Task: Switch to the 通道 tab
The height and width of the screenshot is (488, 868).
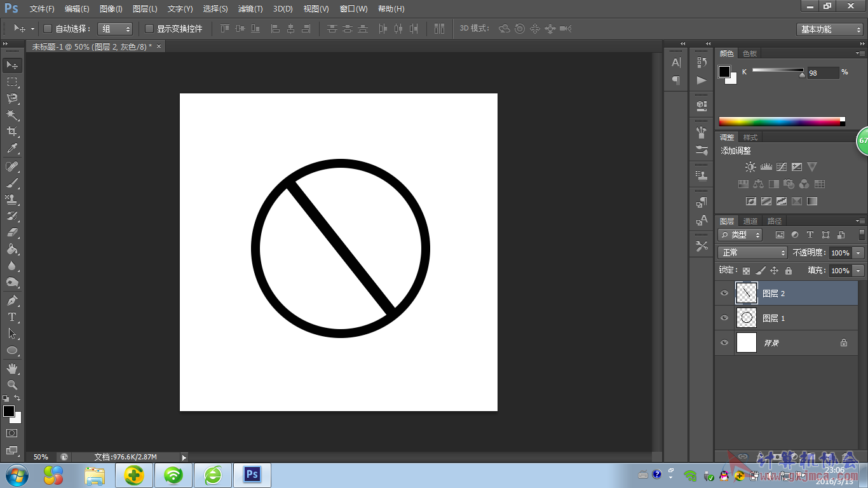Action: 750,221
